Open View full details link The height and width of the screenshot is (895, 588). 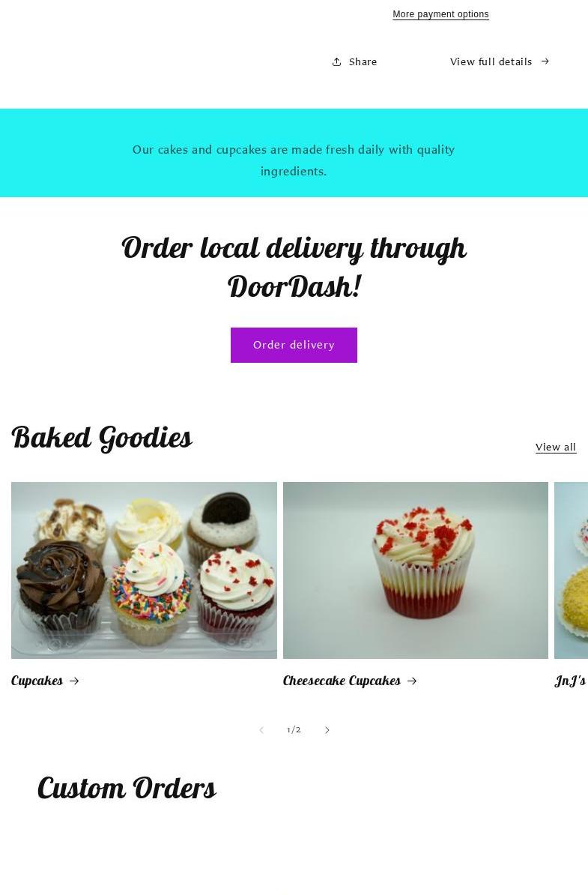(x=491, y=61)
